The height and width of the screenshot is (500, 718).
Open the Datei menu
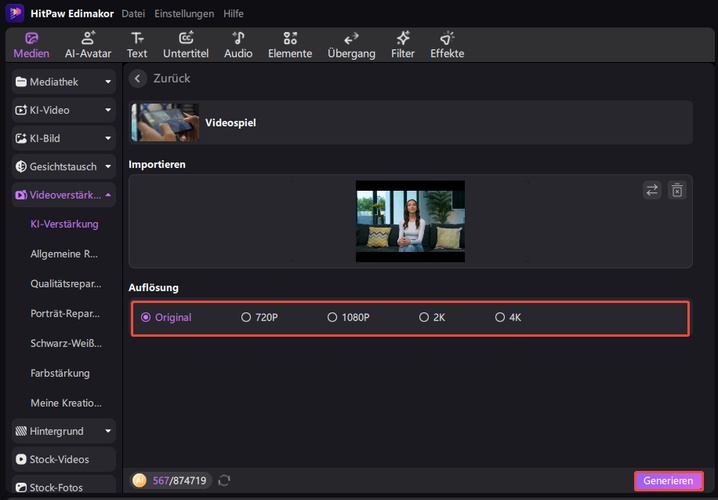[133, 14]
